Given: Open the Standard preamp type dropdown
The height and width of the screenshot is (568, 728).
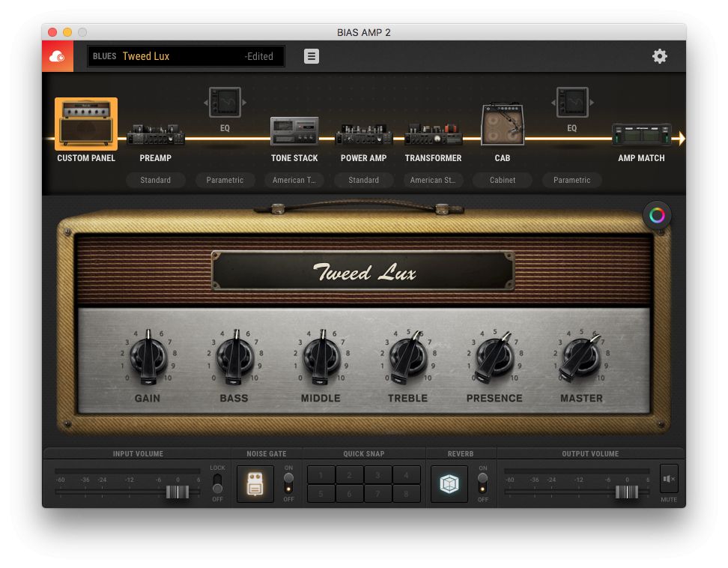Looking at the screenshot, I should pos(156,180).
